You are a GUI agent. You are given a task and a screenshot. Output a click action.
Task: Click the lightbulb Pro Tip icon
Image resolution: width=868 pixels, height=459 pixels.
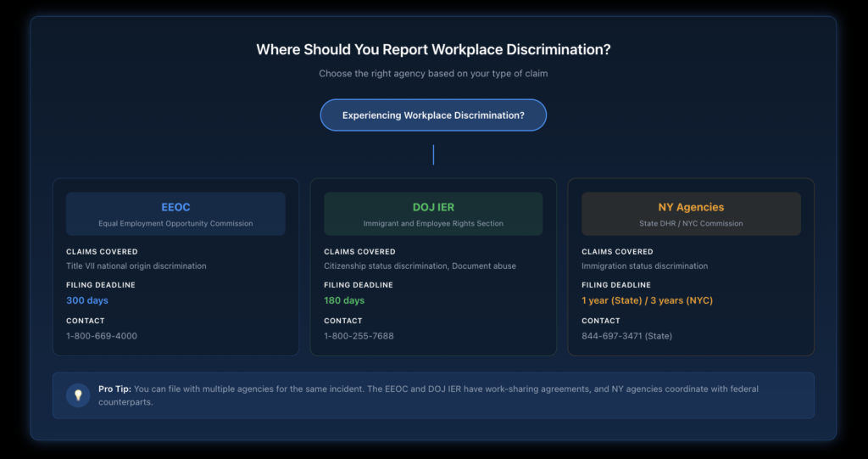pyautogui.click(x=78, y=395)
